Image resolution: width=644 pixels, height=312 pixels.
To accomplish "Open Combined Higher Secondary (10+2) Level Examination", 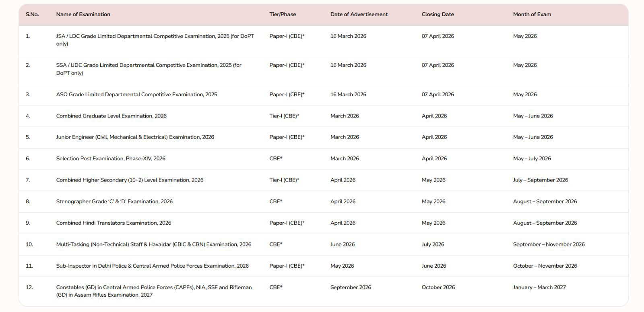I will tap(130, 180).
